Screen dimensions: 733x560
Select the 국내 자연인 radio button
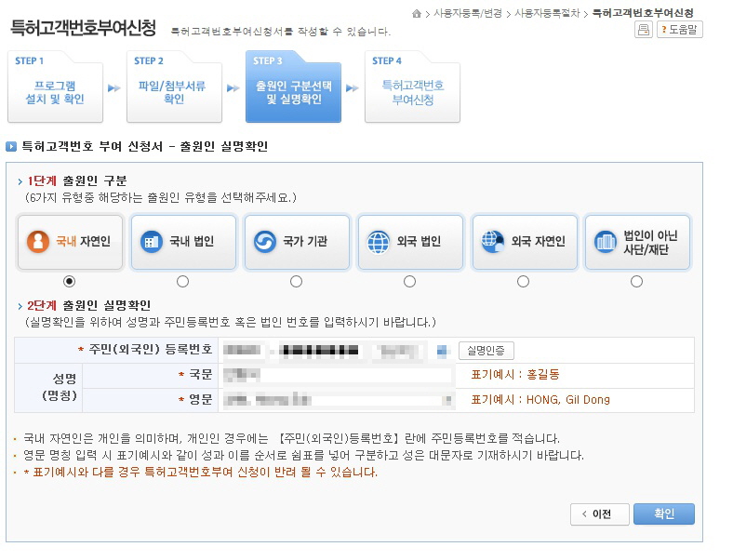coord(69,282)
